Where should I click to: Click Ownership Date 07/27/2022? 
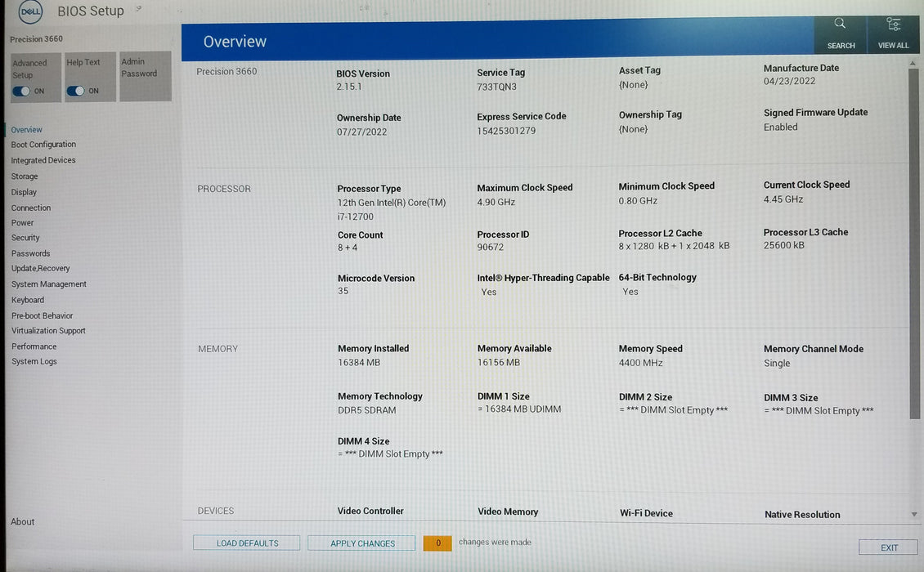[x=361, y=132]
